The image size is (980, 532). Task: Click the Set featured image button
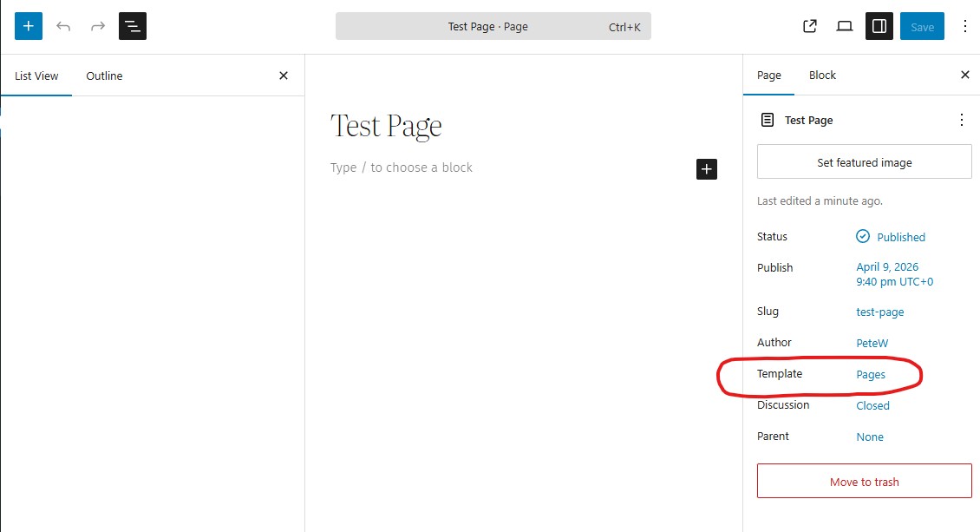(x=864, y=162)
